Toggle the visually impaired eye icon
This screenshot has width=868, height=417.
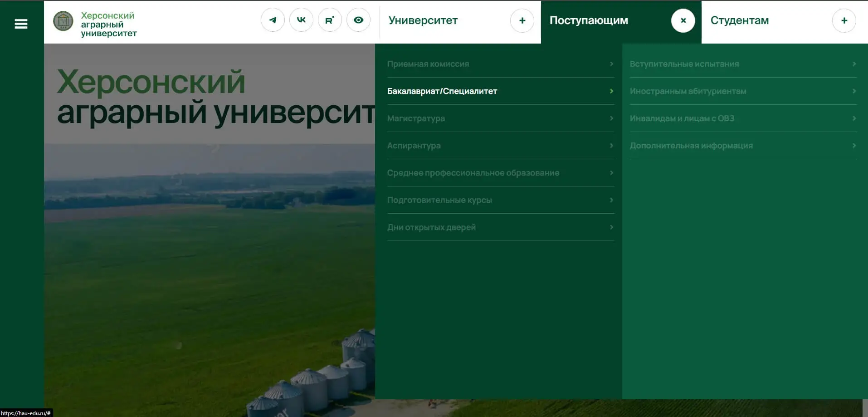(x=358, y=20)
